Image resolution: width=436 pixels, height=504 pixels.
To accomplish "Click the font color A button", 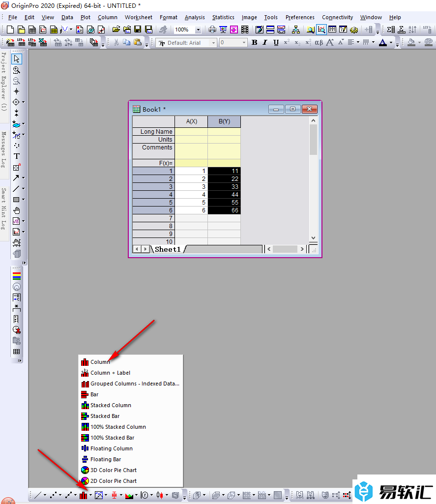I will tap(382, 42).
